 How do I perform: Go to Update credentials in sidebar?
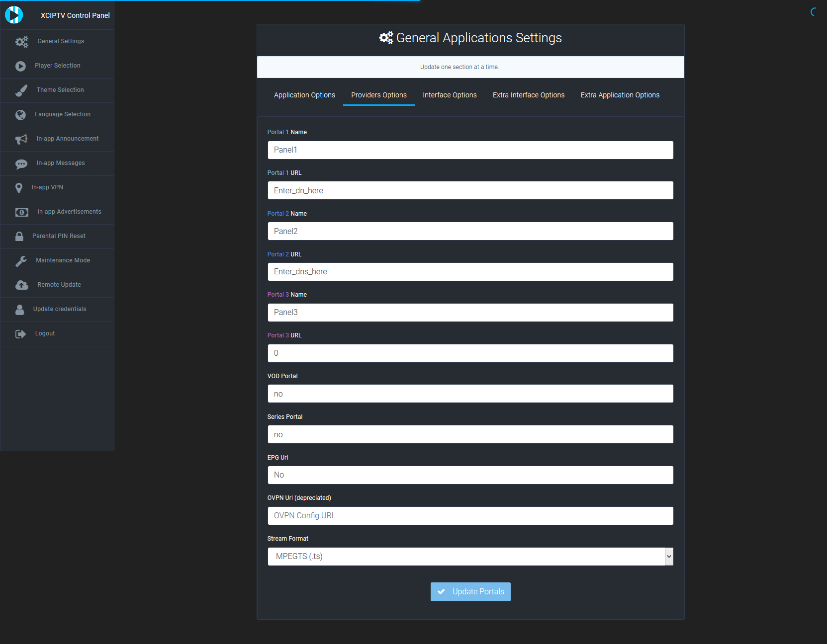(x=60, y=309)
